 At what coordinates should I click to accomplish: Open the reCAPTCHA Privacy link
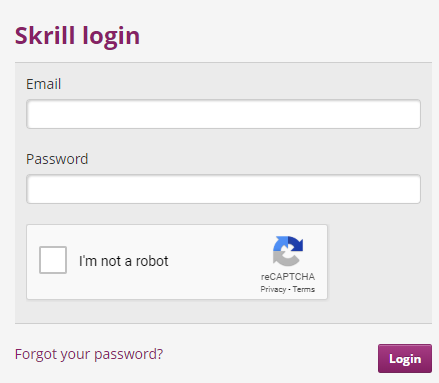coord(273,289)
